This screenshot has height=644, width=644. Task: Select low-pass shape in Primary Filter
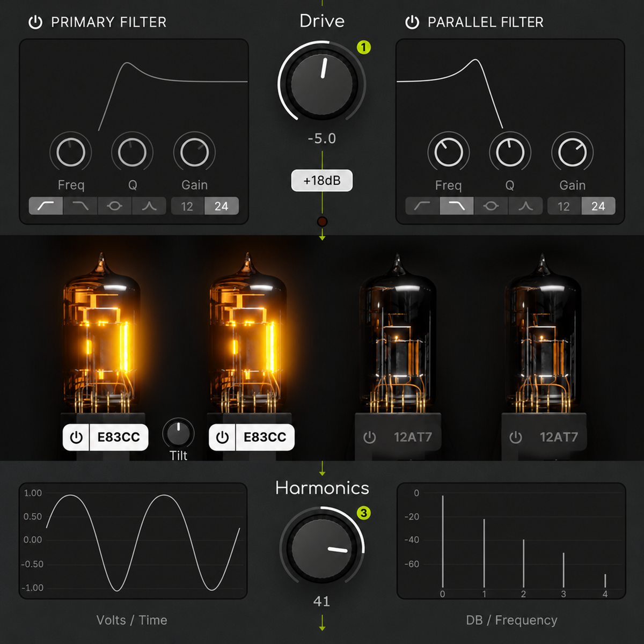coord(80,206)
